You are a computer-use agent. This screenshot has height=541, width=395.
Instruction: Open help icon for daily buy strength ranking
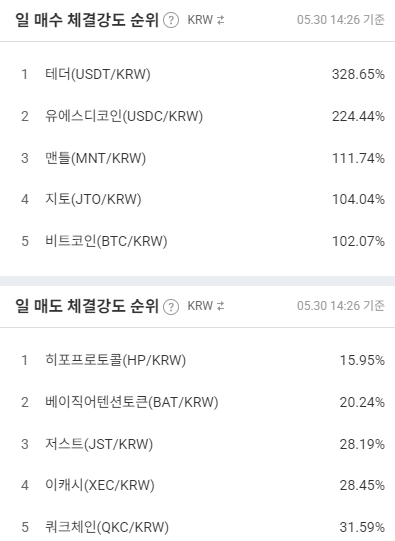171,20
